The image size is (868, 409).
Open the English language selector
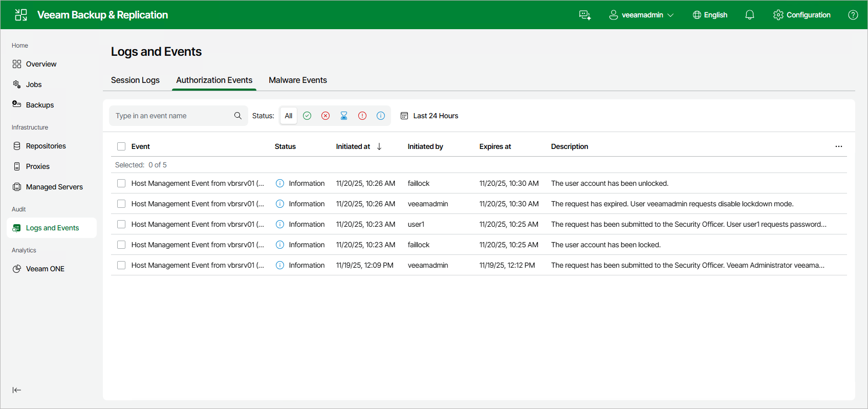710,15
